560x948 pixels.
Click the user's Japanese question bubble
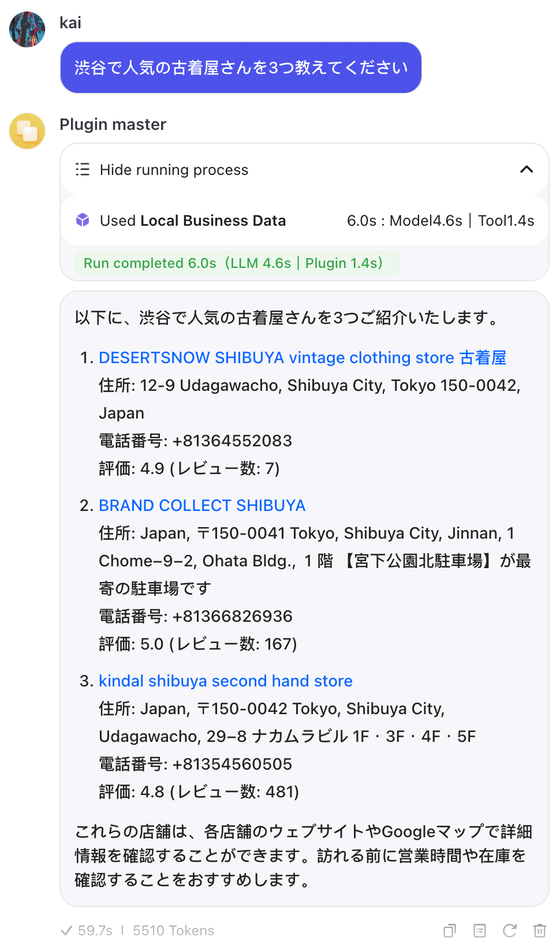tap(241, 68)
